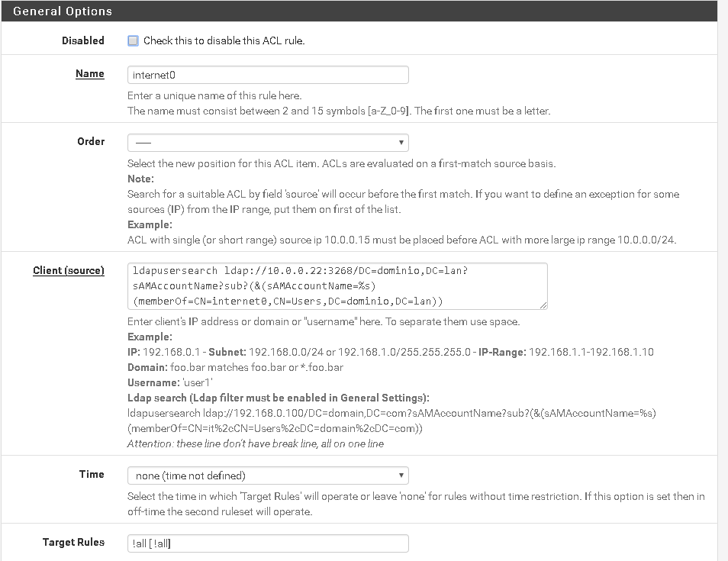Toggle the Disabled checkbox for this ACL rule

133,41
